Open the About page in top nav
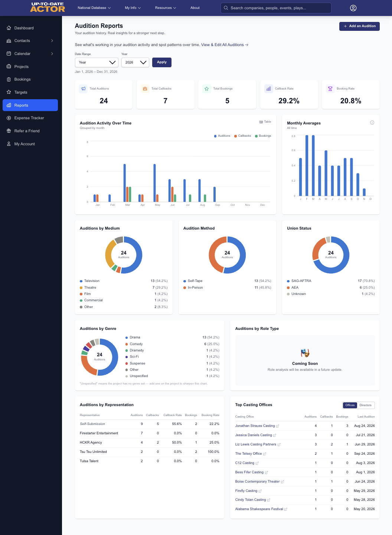The width and height of the screenshot is (392, 535). 195,8
